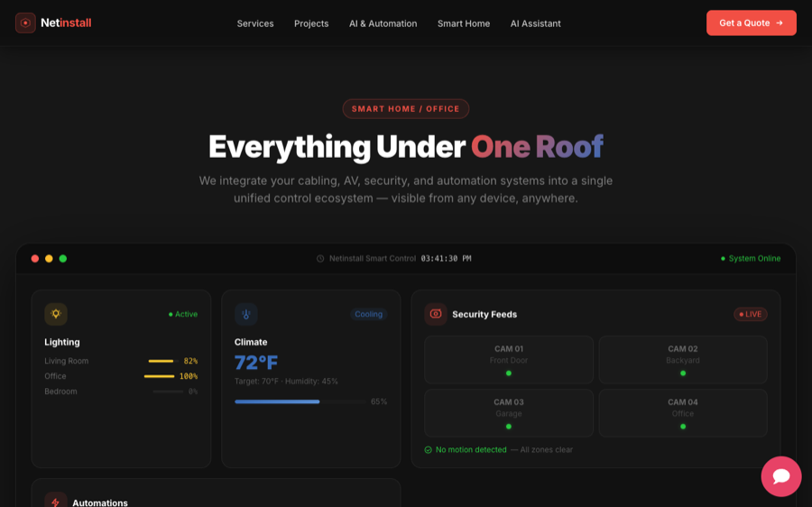Click the Climate thermometer icon
Viewport: 812px width, 507px height.
pyautogui.click(x=246, y=314)
